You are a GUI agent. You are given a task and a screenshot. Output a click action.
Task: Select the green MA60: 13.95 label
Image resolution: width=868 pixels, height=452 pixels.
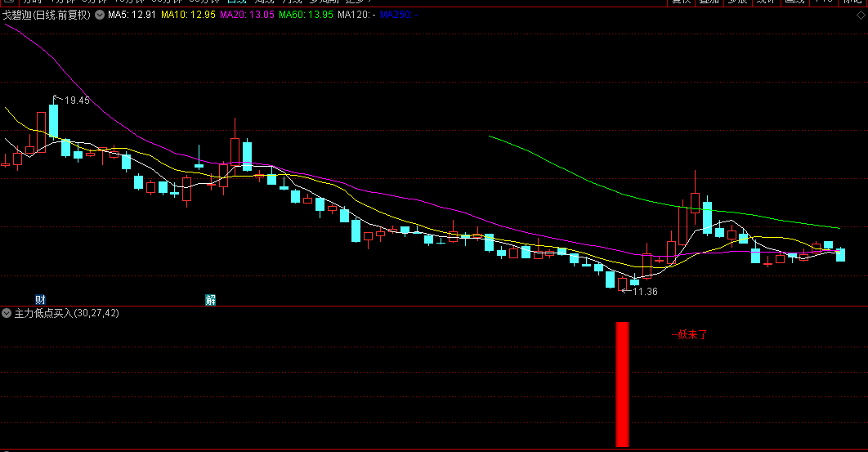(306, 15)
